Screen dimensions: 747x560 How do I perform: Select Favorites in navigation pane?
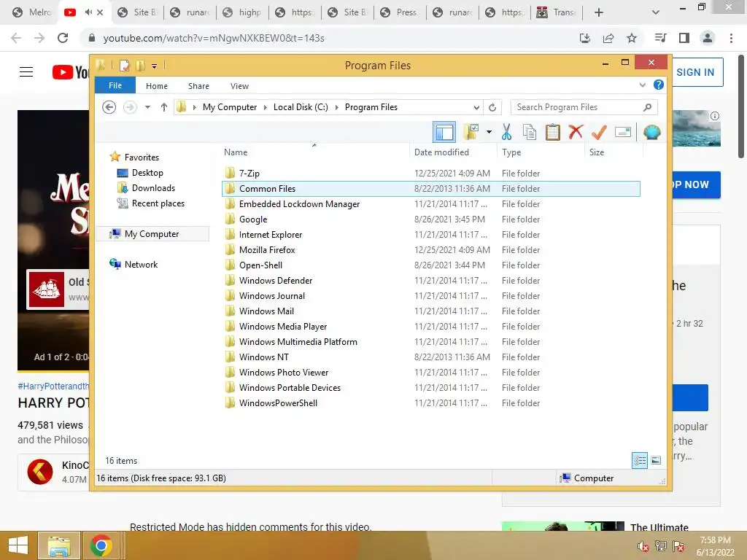[x=142, y=157]
